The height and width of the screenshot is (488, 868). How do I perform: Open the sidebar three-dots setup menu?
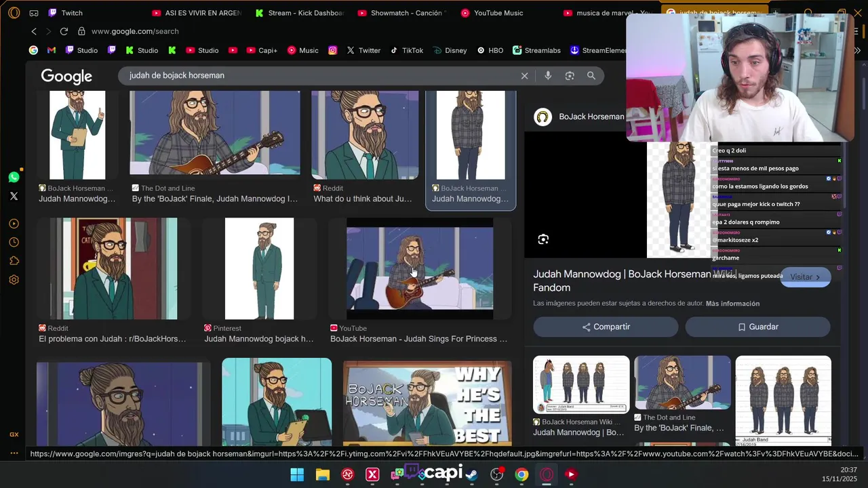click(14, 453)
